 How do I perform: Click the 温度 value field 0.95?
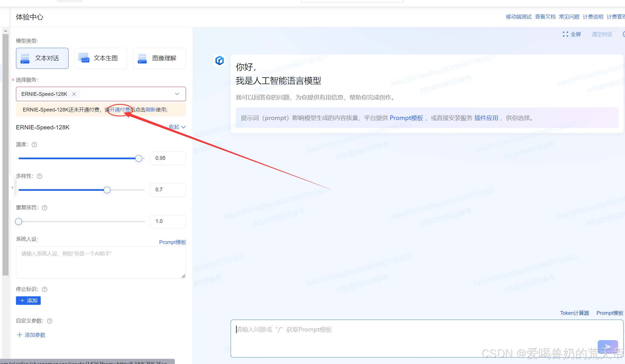coord(168,158)
